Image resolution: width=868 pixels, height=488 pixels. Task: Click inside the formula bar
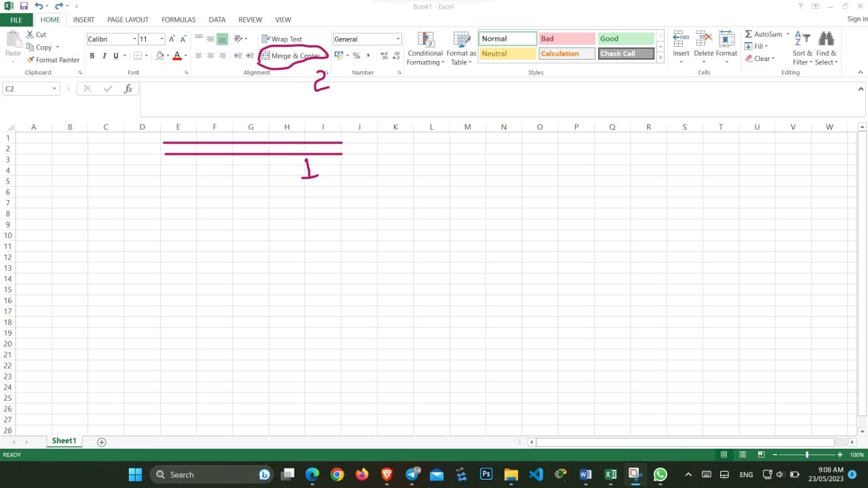coord(502,99)
